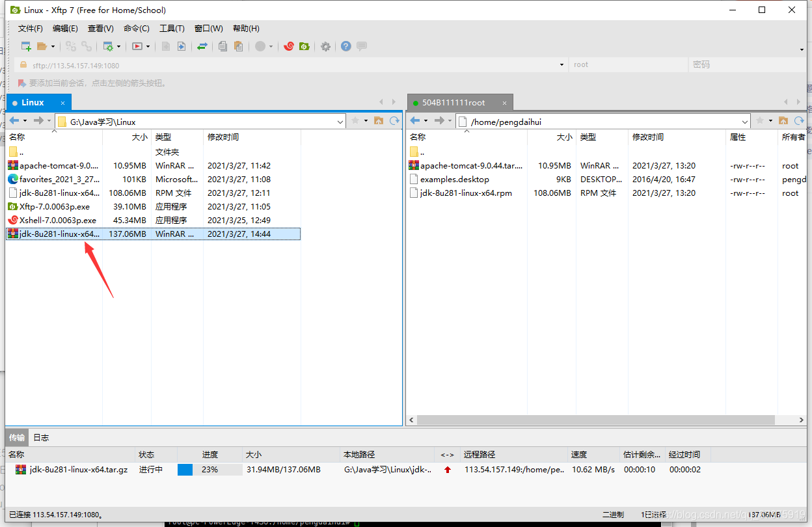
Task: Sort local files by 修改时间 column
Action: point(252,137)
